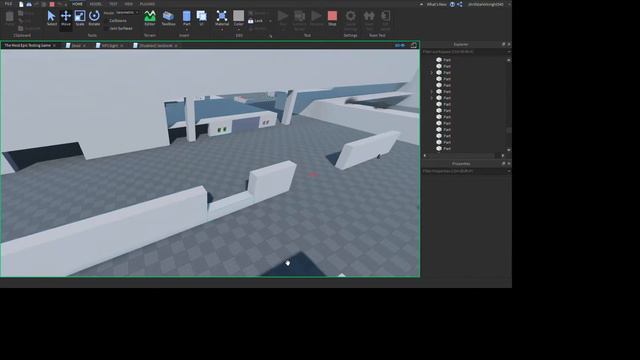Switch to the TEST ribbon tab
640x360 pixels.
point(113,4)
